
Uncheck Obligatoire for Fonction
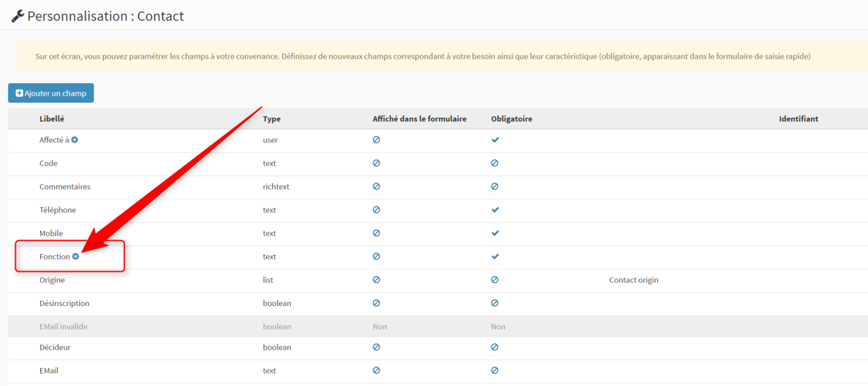[495, 257]
